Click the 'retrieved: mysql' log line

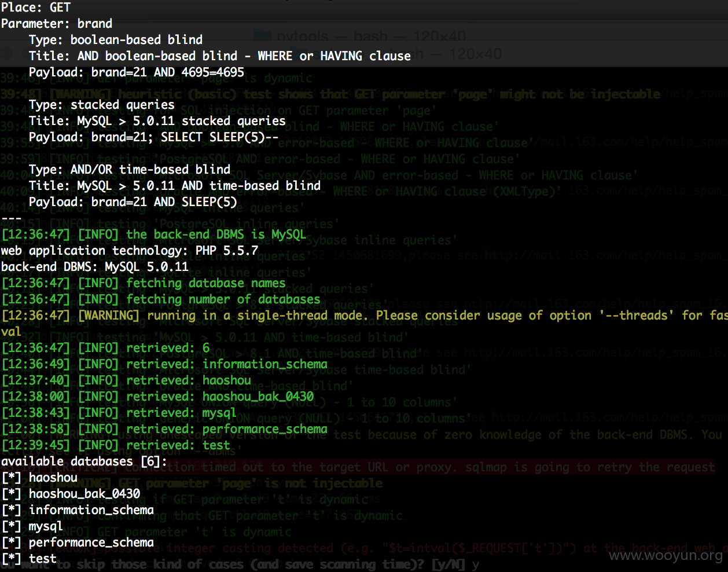pyautogui.click(x=119, y=413)
